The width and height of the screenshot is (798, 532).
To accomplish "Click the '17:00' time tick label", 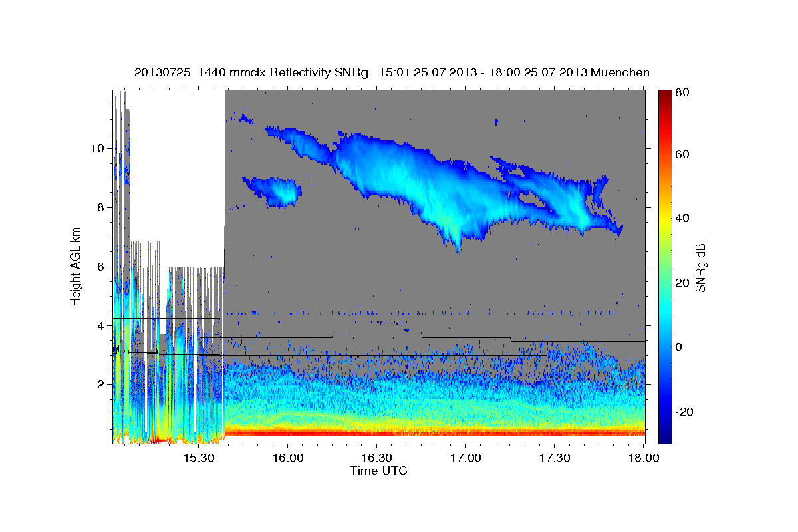I will 465,458.
